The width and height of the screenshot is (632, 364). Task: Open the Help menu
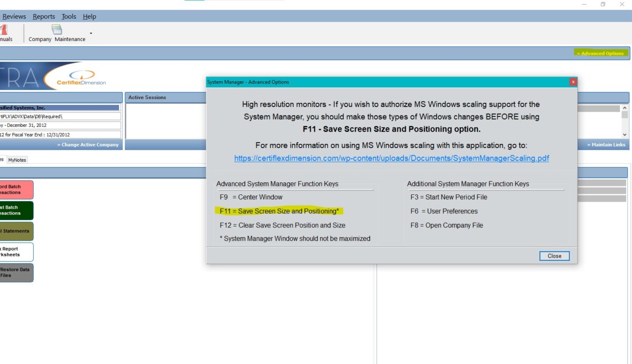[90, 16]
